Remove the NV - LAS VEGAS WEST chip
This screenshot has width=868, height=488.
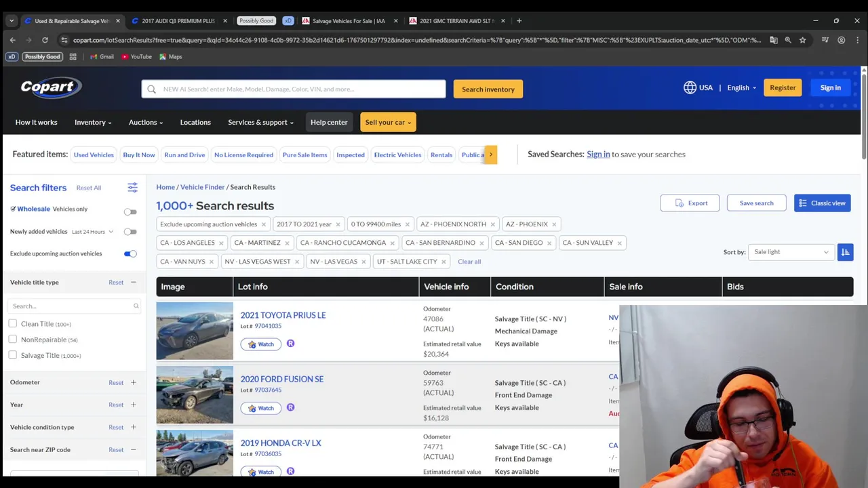pos(296,262)
